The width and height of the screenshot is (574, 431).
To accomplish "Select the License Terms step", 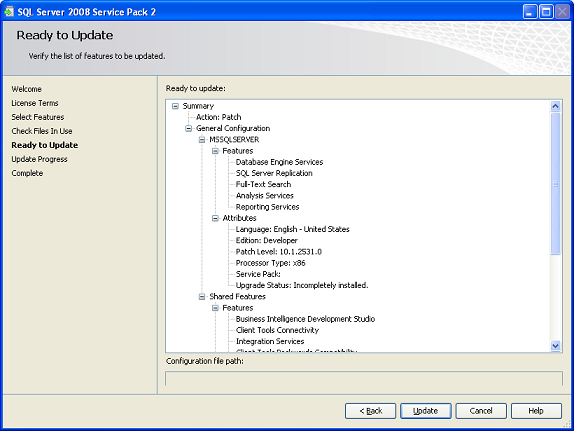I will [x=35, y=103].
